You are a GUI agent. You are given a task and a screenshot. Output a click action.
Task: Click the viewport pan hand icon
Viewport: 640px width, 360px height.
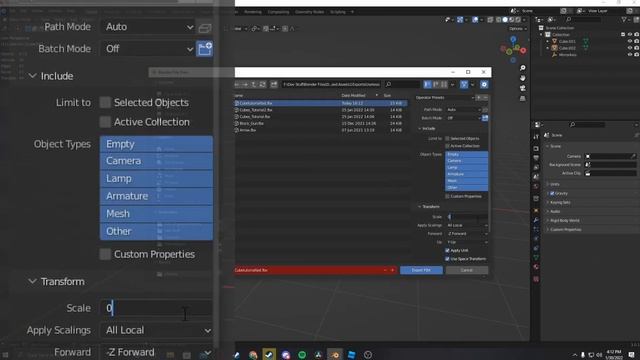[522, 78]
